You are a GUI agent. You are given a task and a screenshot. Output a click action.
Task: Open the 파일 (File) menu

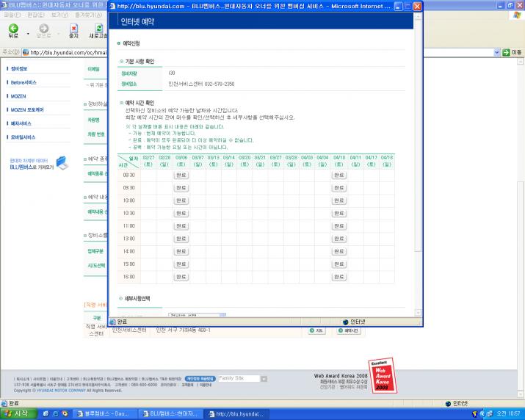click(x=12, y=15)
